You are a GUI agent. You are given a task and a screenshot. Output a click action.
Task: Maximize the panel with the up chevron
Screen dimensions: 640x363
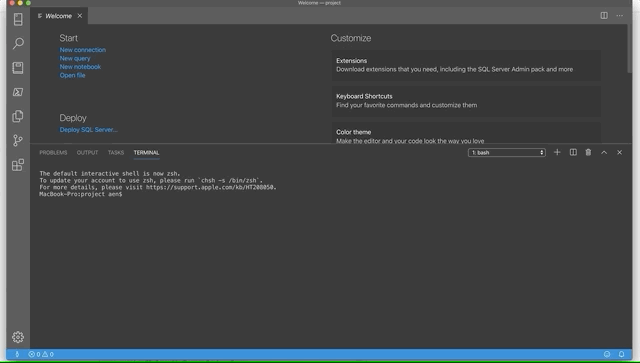pos(604,152)
